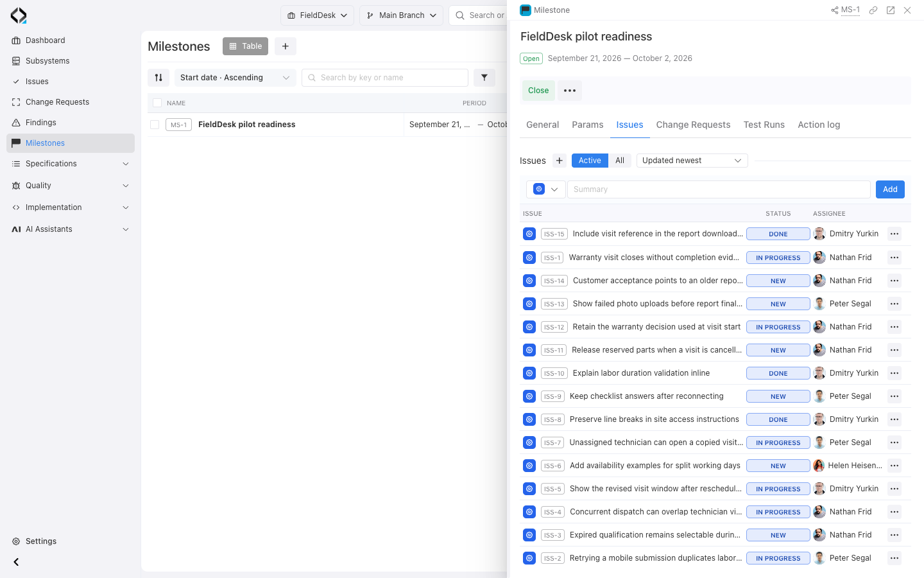
Task: Expand the Implementation section
Action: pyautogui.click(x=71, y=207)
